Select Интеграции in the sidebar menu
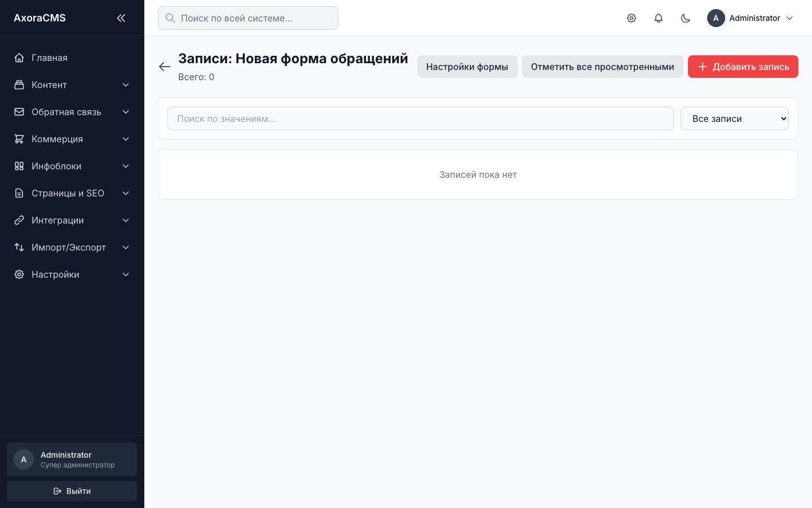This screenshot has height=508, width=812. [72, 220]
